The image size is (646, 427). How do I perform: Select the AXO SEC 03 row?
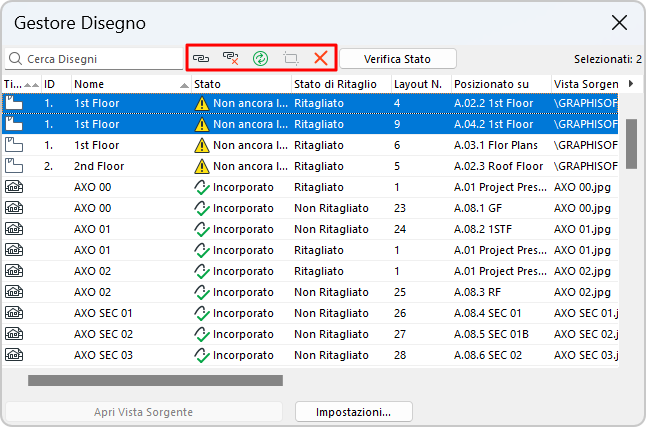click(x=300, y=355)
